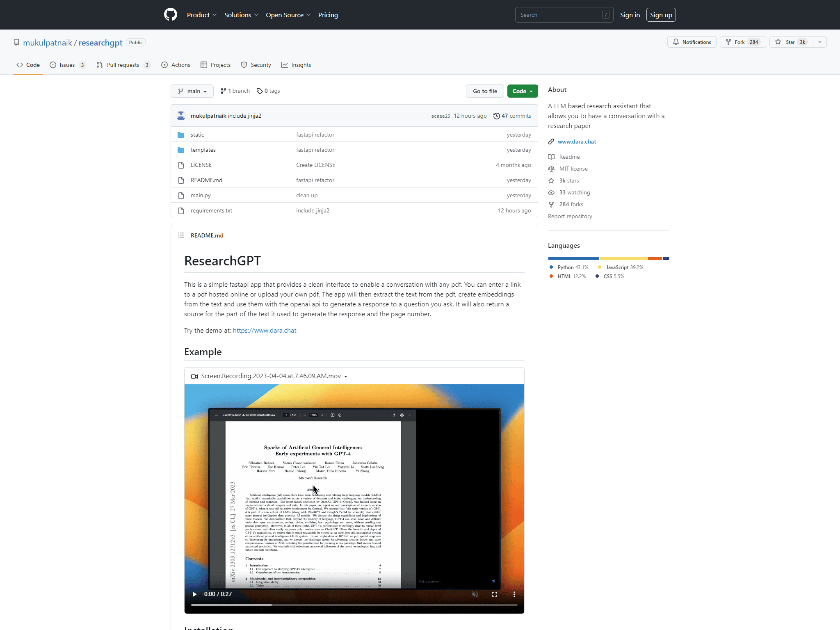Open the Create LICENSE commit message
This screenshot has width=840, height=630.
[x=315, y=165]
